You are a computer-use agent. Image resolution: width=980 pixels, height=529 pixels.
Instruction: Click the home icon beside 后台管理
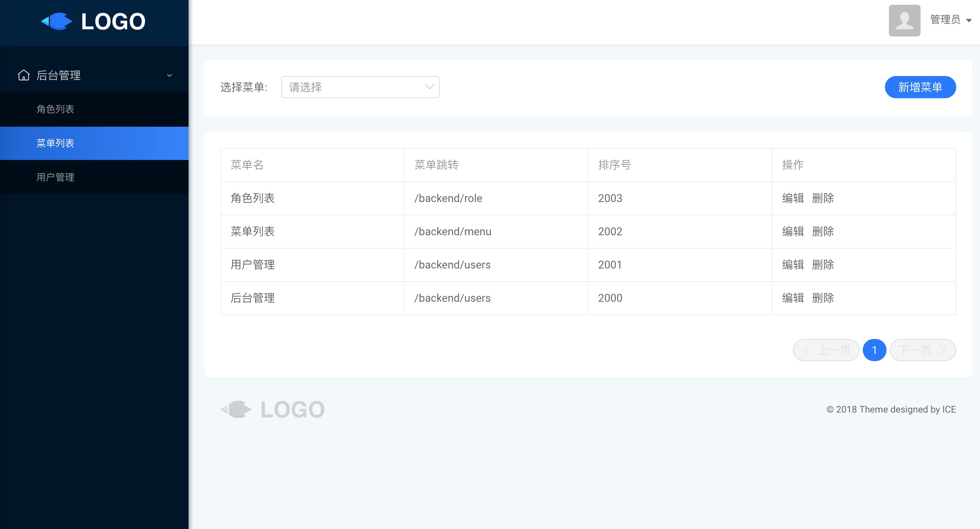[x=24, y=75]
